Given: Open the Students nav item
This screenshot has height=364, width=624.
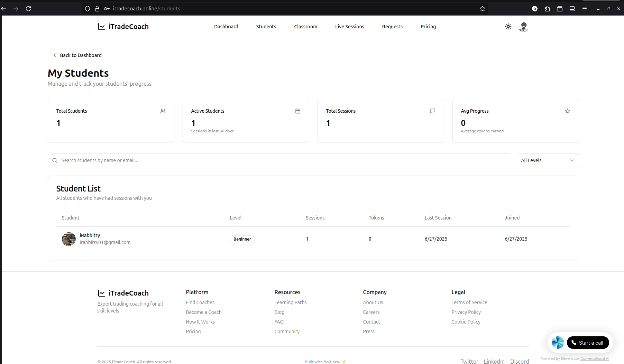Looking at the screenshot, I should click(266, 27).
